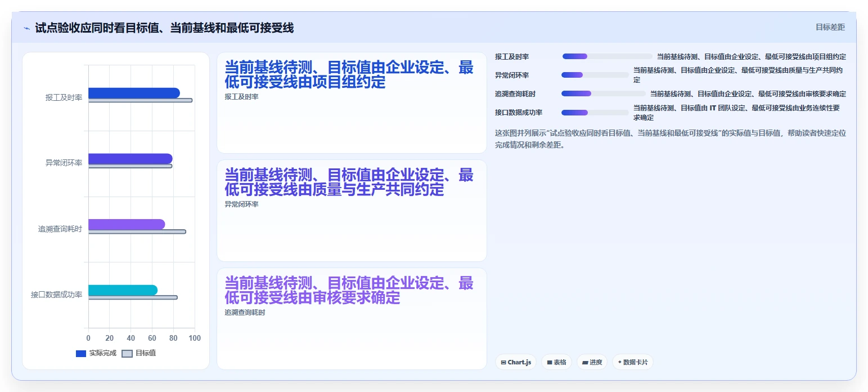Image resolution: width=868 pixels, height=392 pixels.
Task: Click the 目标差距 label in the header
Action: tap(830, 27)
